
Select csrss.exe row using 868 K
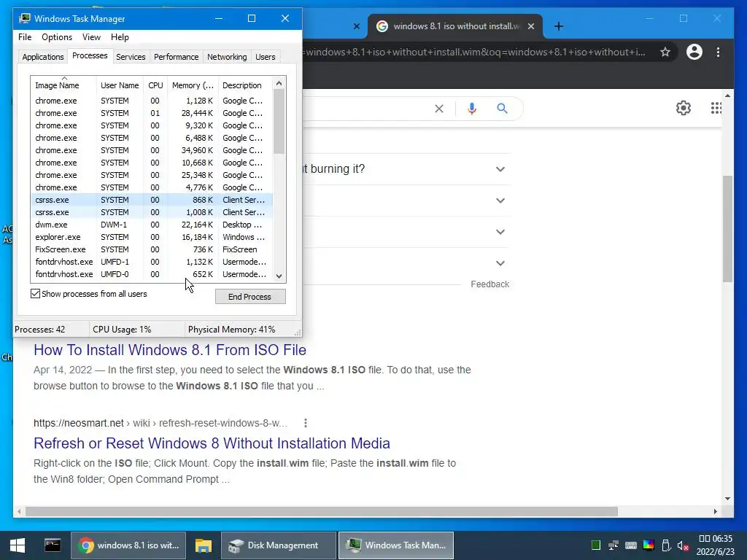tap(152, 200)
